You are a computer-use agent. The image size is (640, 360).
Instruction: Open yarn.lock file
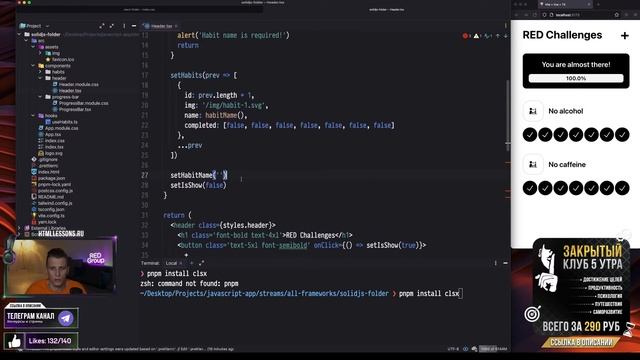click(44, 222)
